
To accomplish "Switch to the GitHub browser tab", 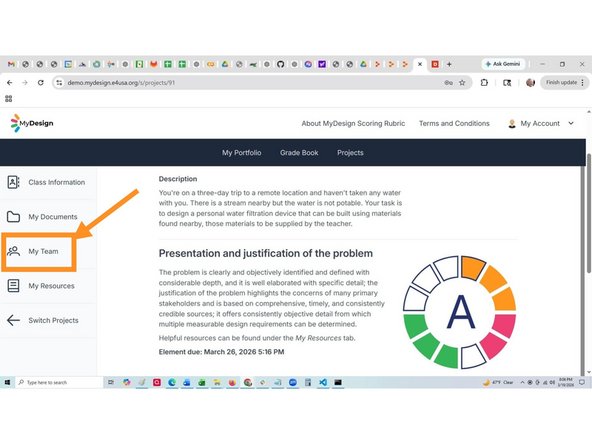I will click(280, 64).
